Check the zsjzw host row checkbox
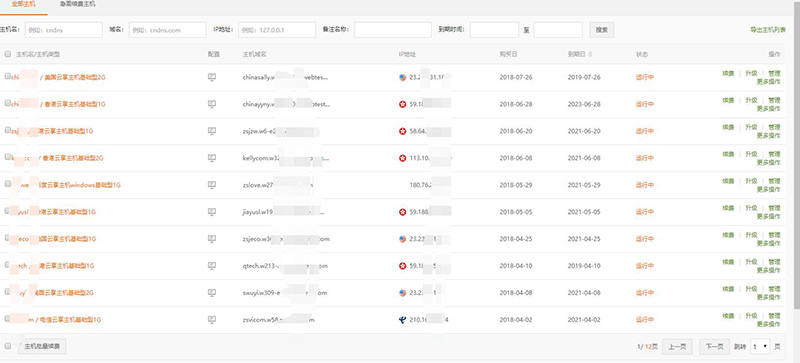This screenshot has width=800, height=363. click(x=8, y=130)
